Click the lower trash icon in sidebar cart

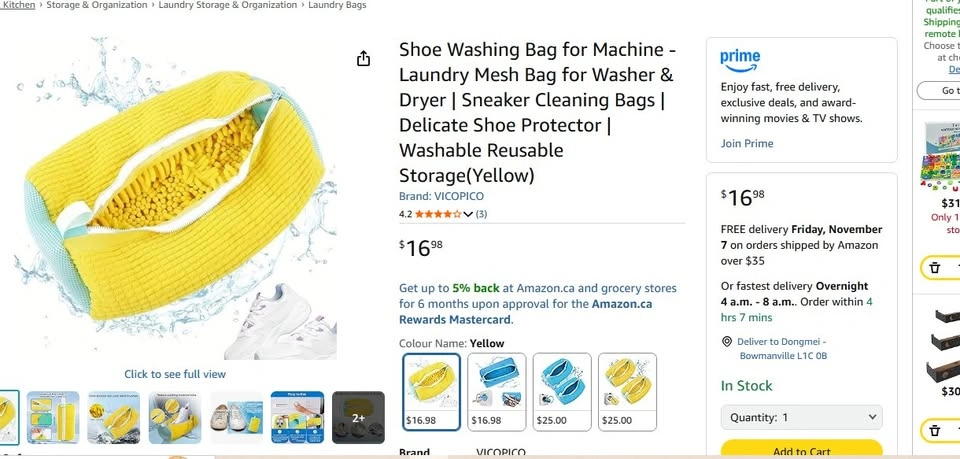[934, 431]
